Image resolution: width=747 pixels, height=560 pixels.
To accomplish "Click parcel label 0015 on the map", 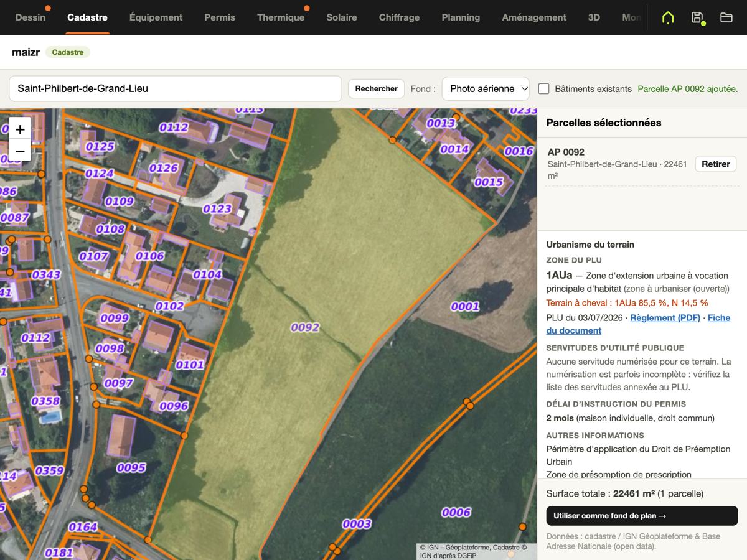I will click(489, 182).
